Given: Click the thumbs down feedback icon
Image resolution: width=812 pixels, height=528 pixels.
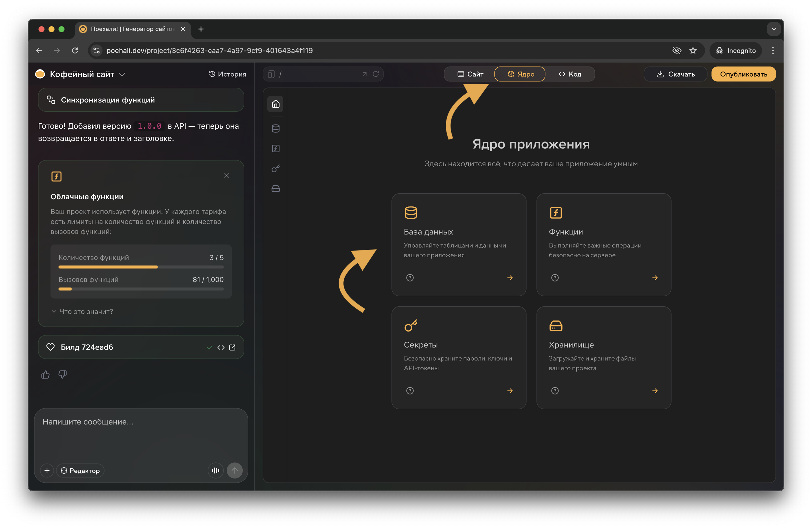Looking at the screenshot, I should click(x=62, y=374).
